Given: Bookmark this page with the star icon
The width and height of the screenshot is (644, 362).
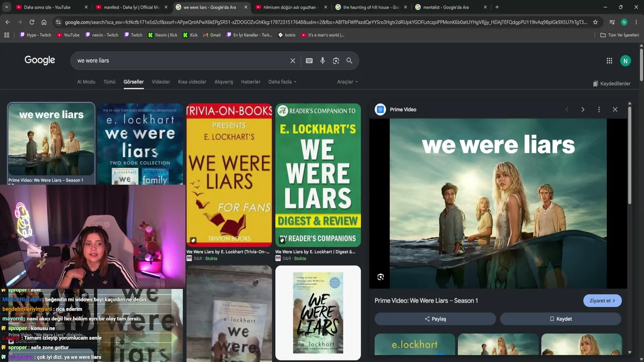Looking at the screenshot, I should pyautogui.click(x=595, y=22).
